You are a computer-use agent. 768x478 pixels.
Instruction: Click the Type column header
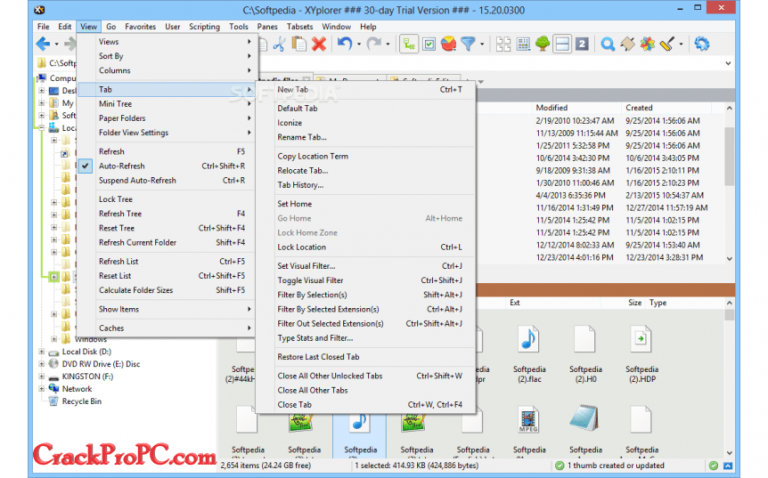(658, 303)
